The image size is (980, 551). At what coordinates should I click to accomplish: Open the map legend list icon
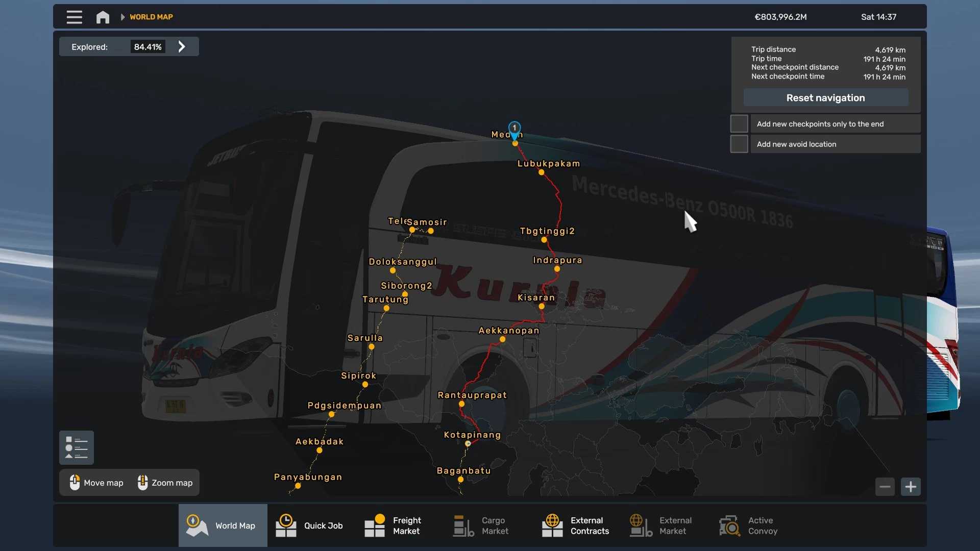77,447
